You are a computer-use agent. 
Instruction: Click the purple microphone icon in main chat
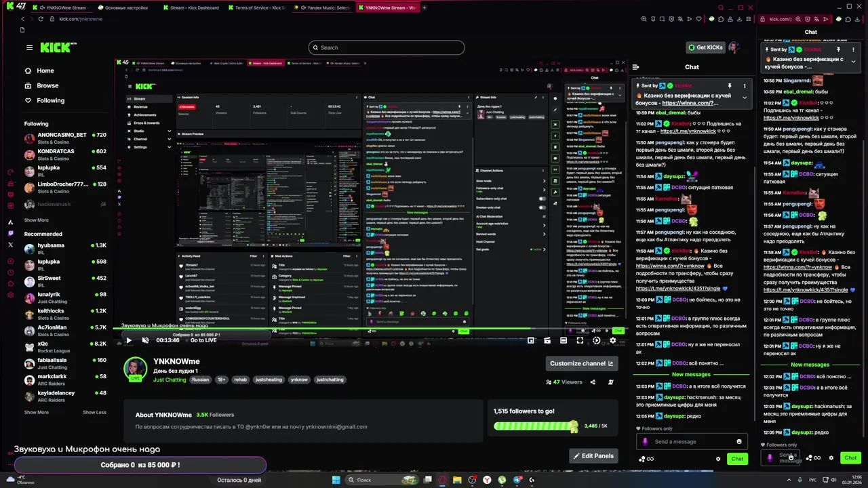645,441
